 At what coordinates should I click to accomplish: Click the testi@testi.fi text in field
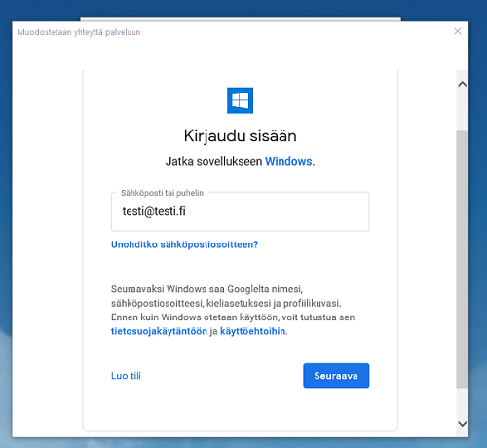(x=154, y=211)
